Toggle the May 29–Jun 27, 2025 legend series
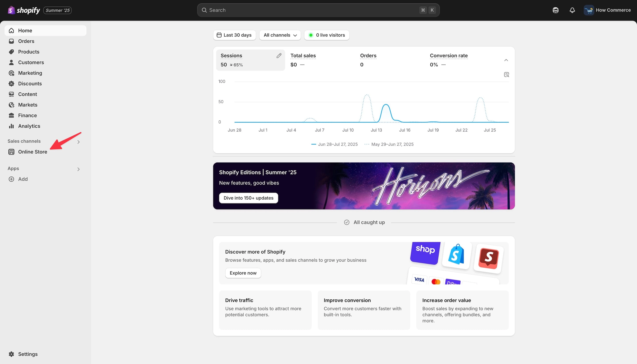This screenshot has width=637, height=364. pos(389,145)
